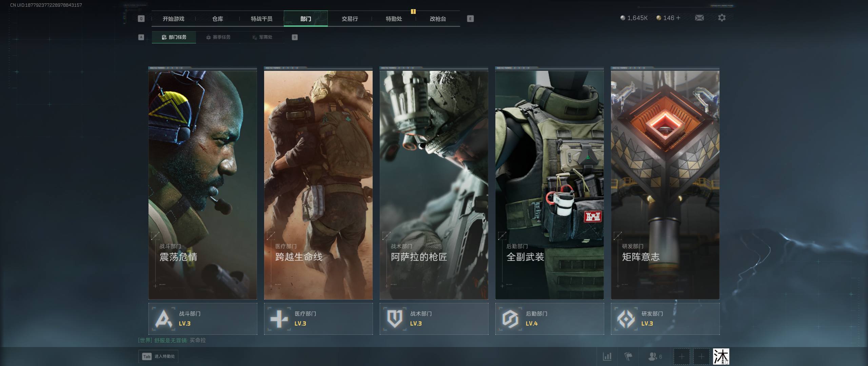Screen dimensions: 868x366
Task: Click the statistics bar chart icon
Action: (x=607, y=357)
